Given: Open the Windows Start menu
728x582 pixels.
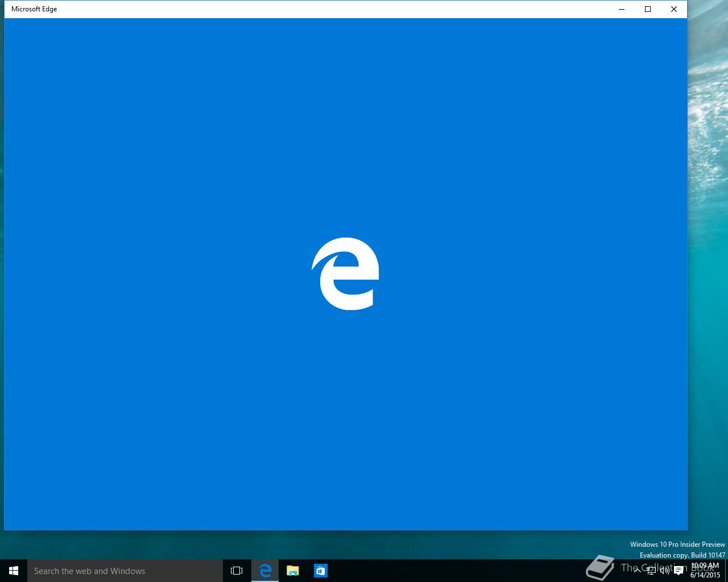Looking at the screenshot, I should coord(14,571).
